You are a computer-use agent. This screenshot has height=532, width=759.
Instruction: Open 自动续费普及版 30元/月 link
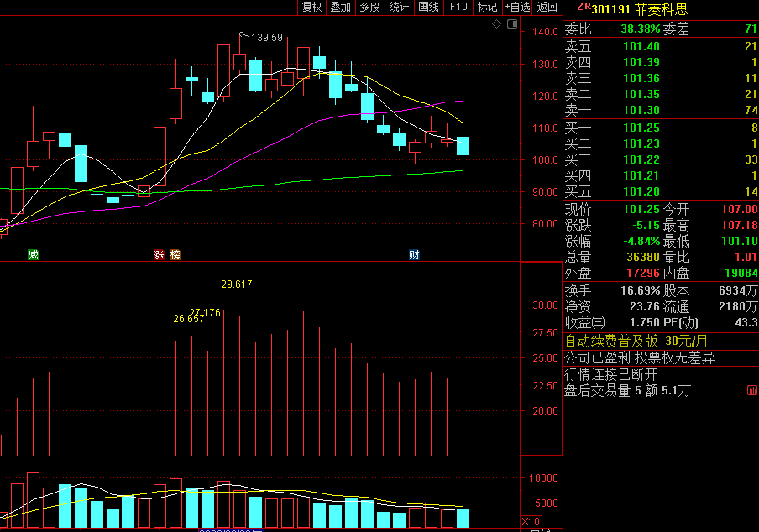point(636,341)
